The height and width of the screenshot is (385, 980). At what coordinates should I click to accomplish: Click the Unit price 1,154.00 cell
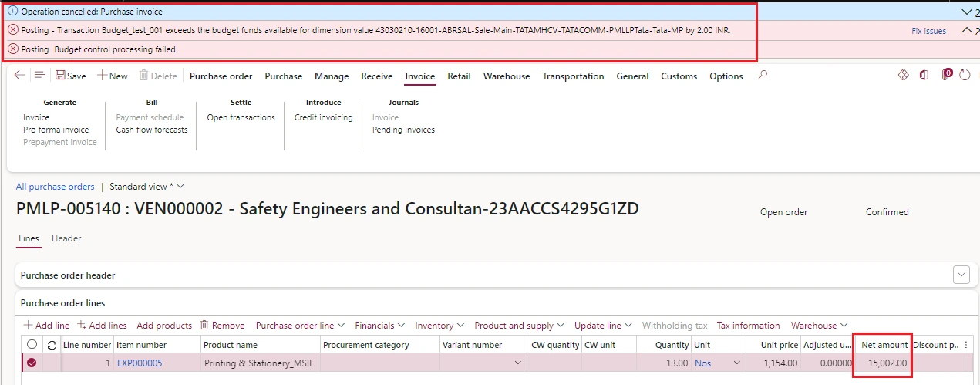click(x=773, y=363)
